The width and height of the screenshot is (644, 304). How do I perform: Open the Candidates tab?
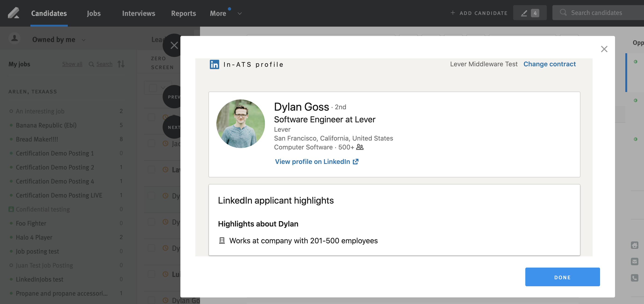[49, 13]
